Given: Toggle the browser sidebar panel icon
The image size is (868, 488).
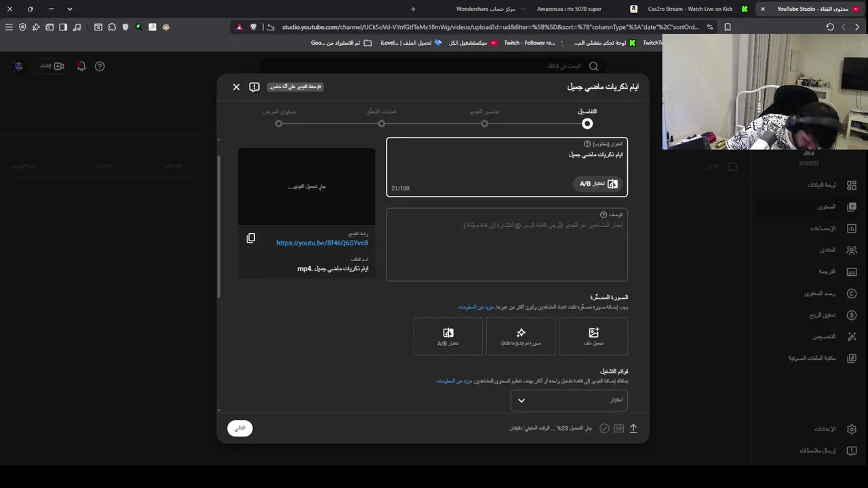Looking at the screenshot, I should (63, 27).
